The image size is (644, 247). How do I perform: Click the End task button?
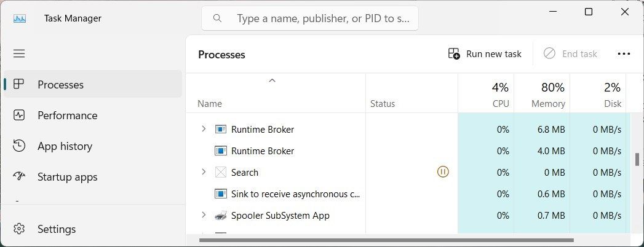570,54
